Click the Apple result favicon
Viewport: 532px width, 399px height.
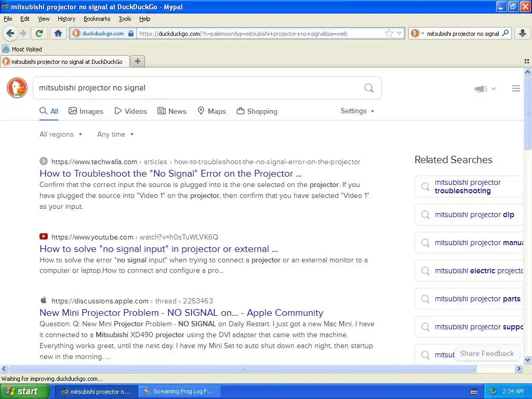44,300
